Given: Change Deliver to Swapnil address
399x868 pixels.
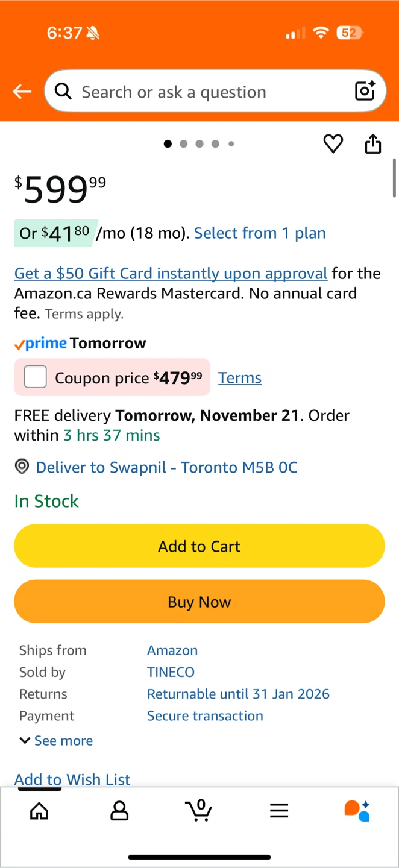Looking at the screenshot, I should point(167,467).
